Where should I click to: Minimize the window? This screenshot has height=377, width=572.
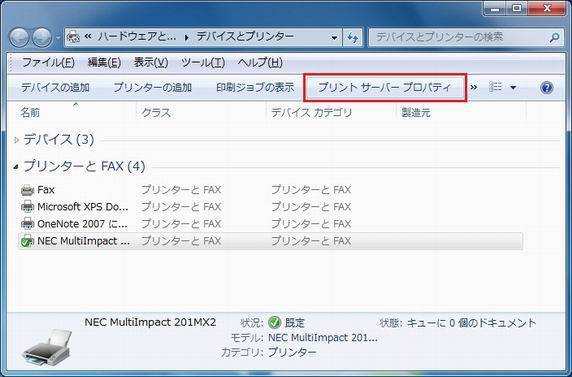495,8
